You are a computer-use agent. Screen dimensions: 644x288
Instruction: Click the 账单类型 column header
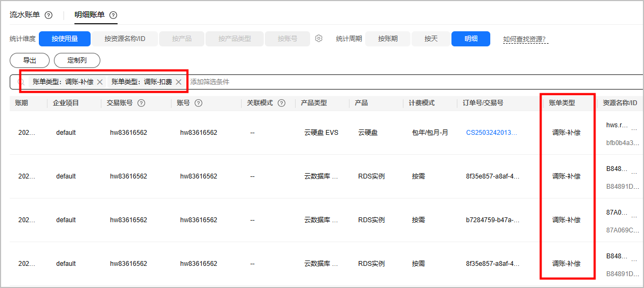coord(561,103)
